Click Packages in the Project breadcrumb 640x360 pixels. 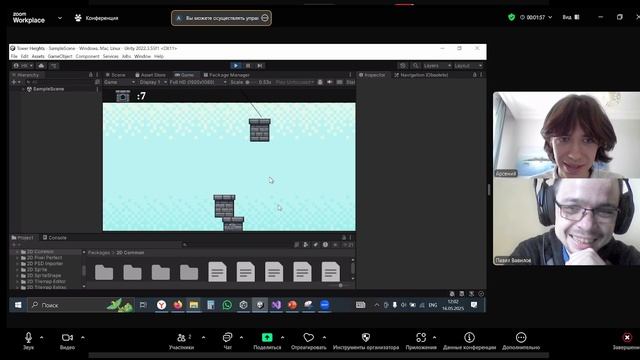99,253
